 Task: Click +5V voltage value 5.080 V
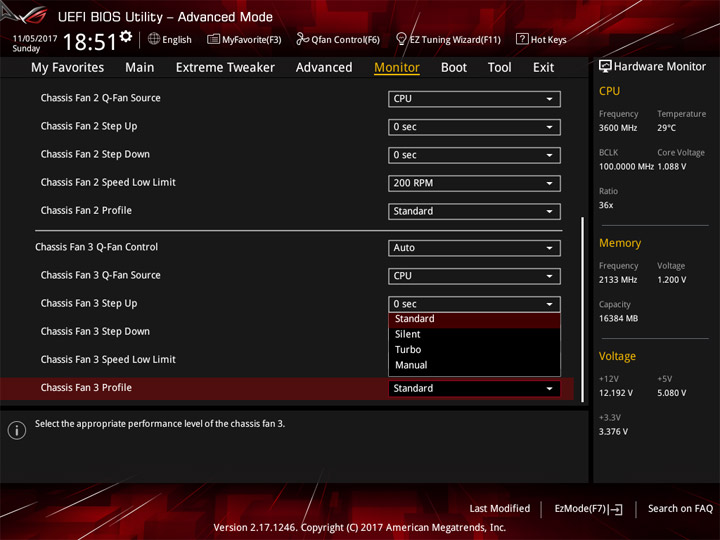point(671,393)
